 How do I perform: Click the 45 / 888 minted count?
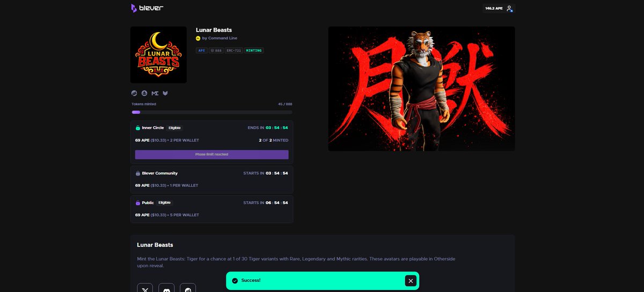[285, 104]
